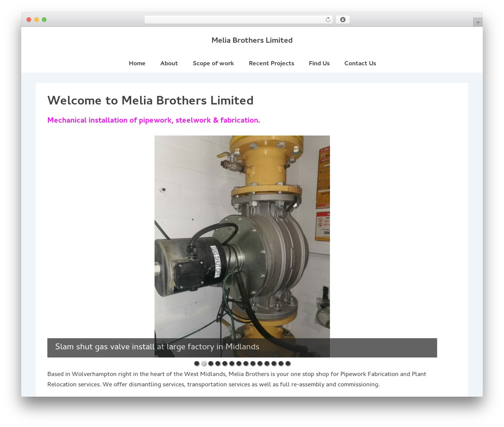Open Scope of work menu item

point(213,63)
